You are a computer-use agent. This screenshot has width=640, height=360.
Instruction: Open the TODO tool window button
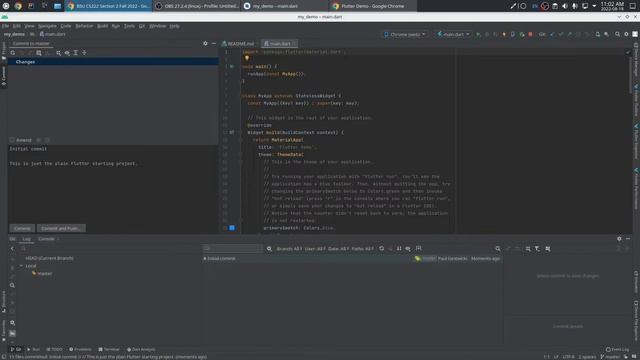click(54, 349)
